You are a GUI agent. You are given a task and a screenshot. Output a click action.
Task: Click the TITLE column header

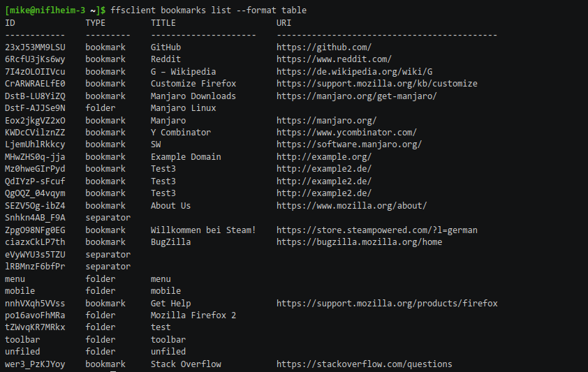click(163, 23)
